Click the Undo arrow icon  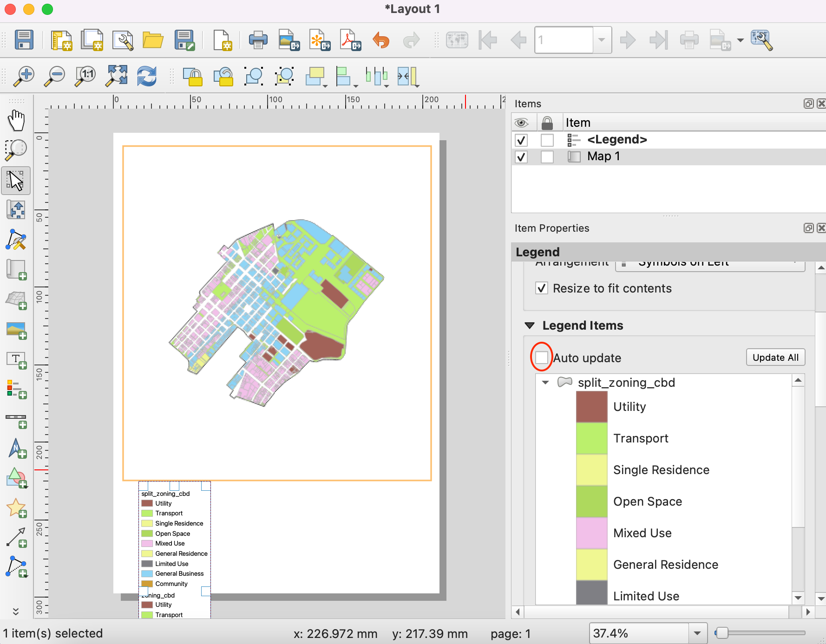[381, 40]
